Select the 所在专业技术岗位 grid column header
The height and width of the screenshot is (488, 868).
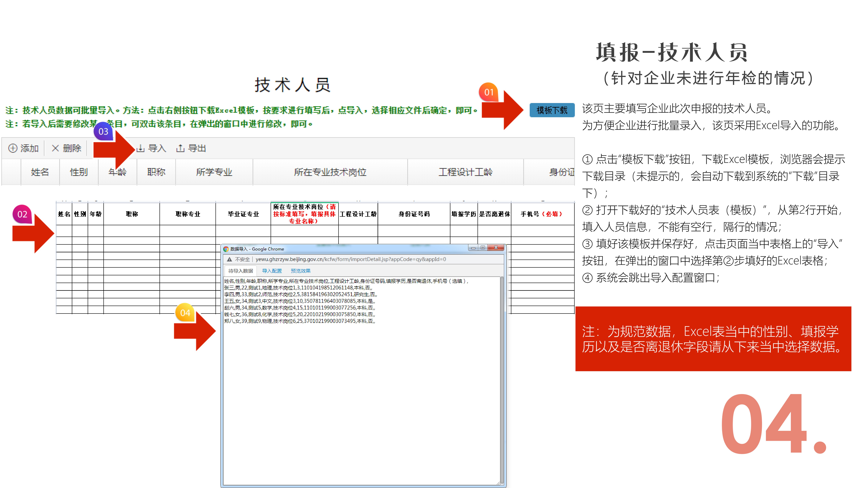click(330, 172)
